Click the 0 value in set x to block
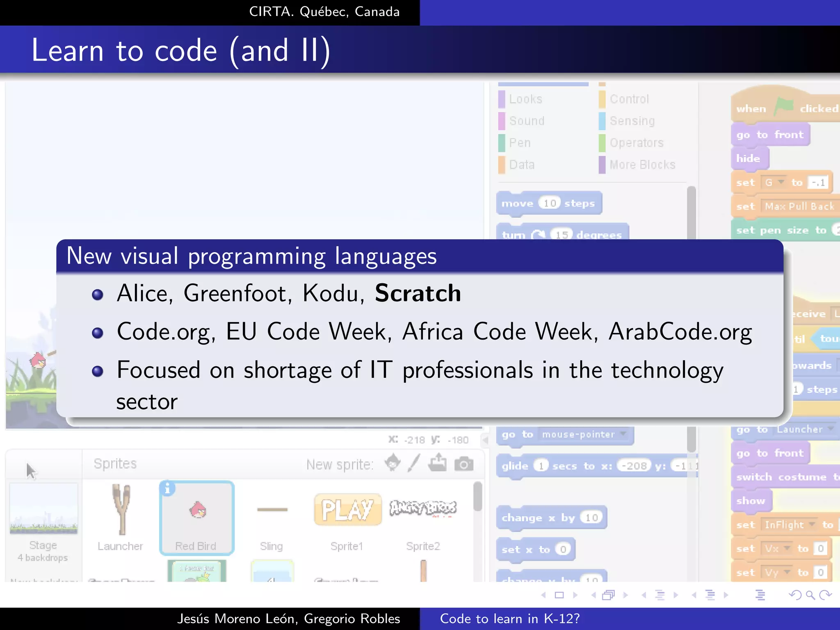The image size is (840, 630). coord(563,549)
